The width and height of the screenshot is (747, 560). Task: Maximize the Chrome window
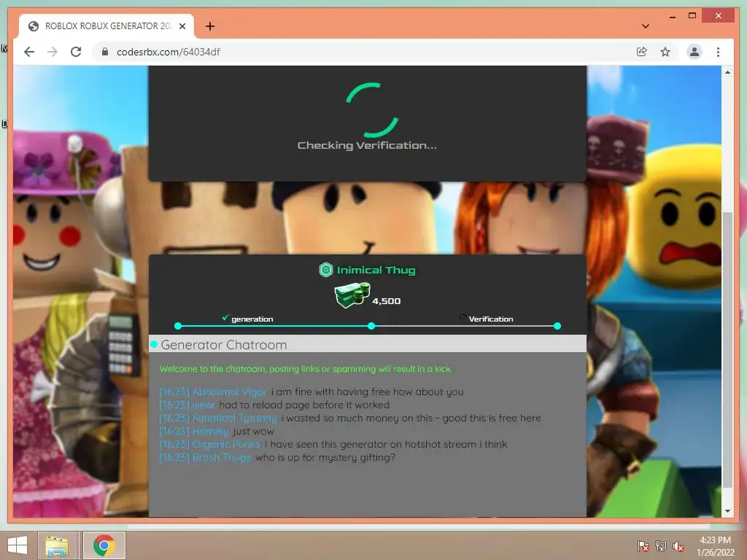coord(692,16)
